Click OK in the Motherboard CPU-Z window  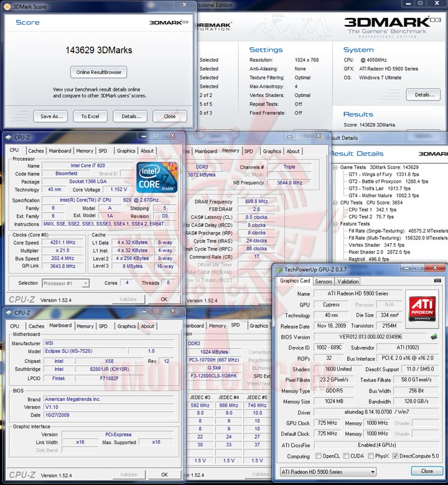164,474
